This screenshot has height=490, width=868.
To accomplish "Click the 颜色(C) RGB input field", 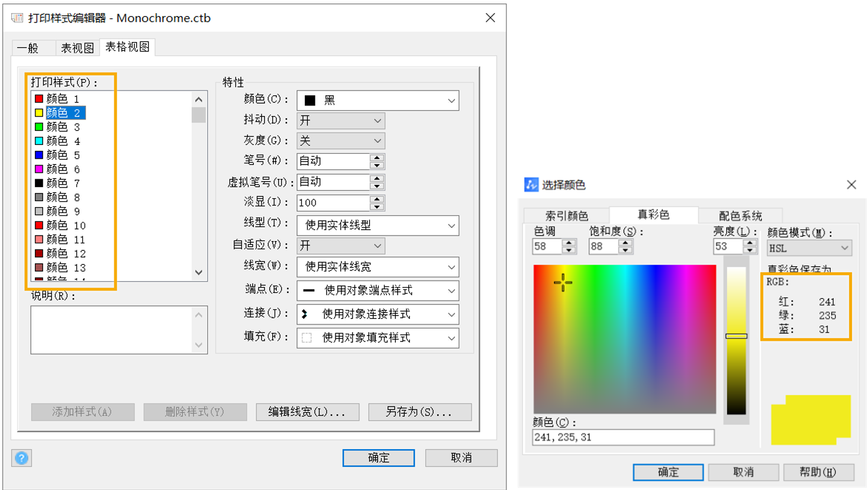I will pyautogui.click(x=623, y=437).
